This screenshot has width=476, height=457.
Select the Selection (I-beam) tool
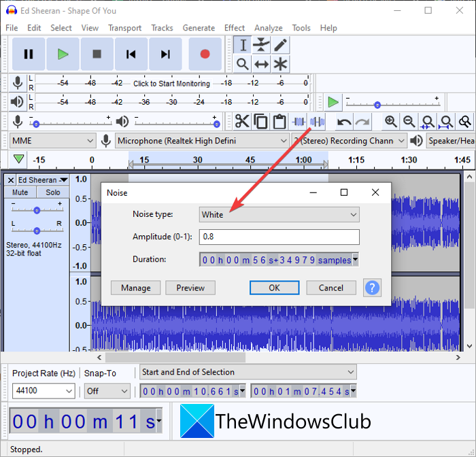[x=243, y=45]
